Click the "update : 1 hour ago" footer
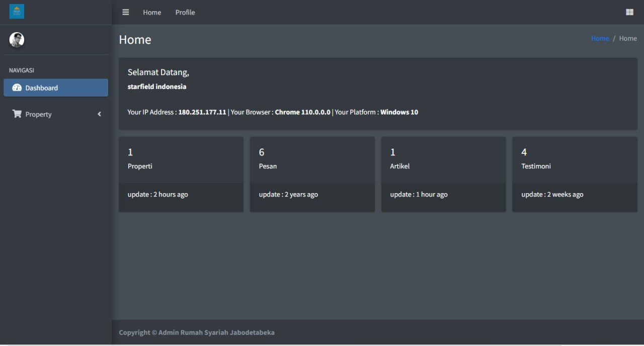Screen dimensions: 644x346 point(419,195)
